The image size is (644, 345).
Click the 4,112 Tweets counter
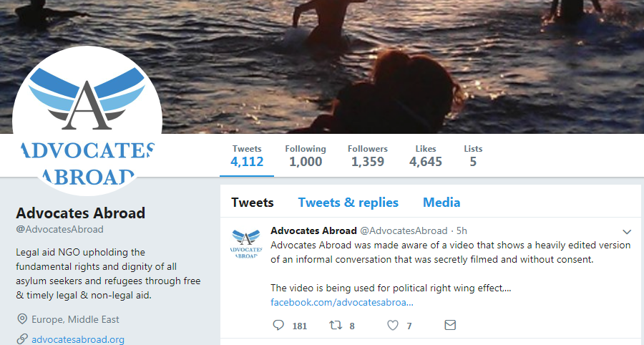tap(247, 155)
